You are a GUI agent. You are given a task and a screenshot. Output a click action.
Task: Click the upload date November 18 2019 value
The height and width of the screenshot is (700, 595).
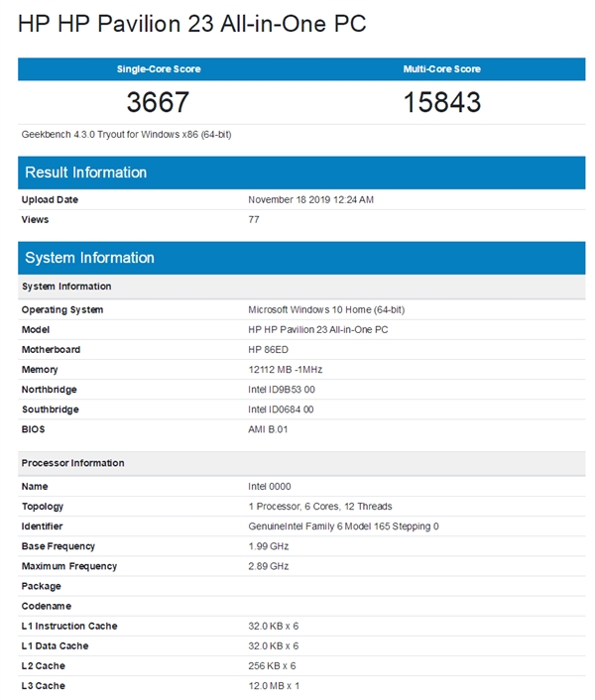(310, 199)
